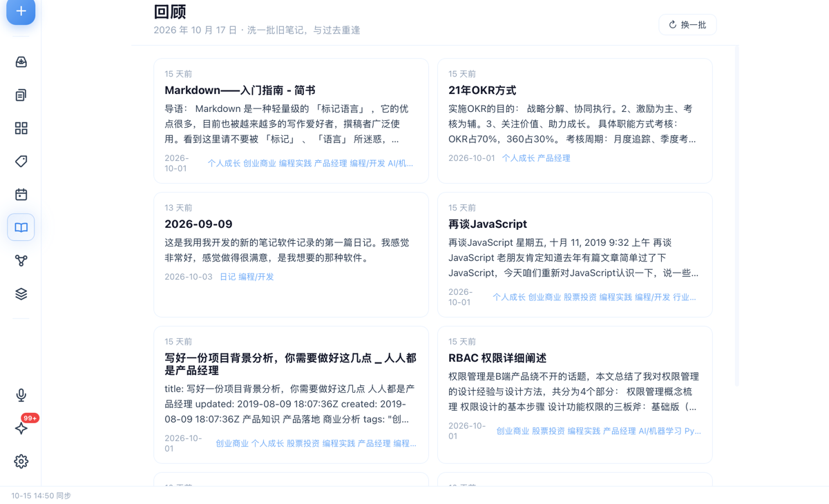829x504 pixels.
Task: Click 个人成长 tag on the 21年OKR方式 card
Action: pyautogui.click(x=518, y=158)
